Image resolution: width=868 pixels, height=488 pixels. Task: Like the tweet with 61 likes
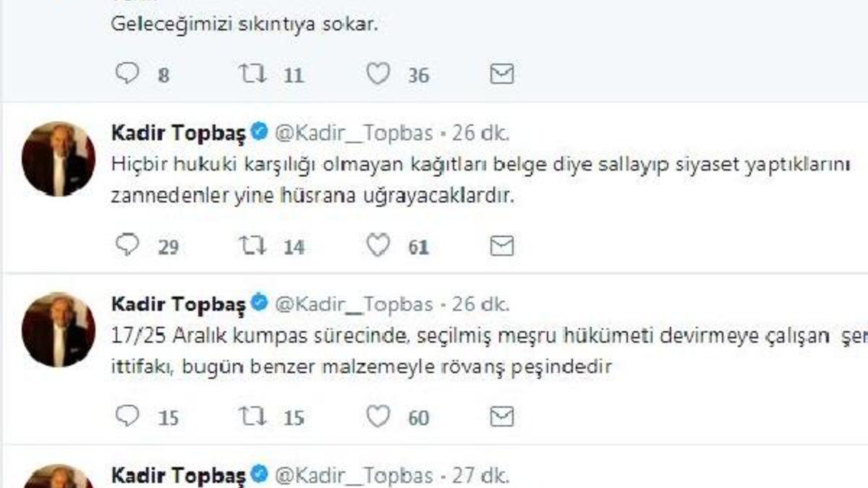point(378,246)
